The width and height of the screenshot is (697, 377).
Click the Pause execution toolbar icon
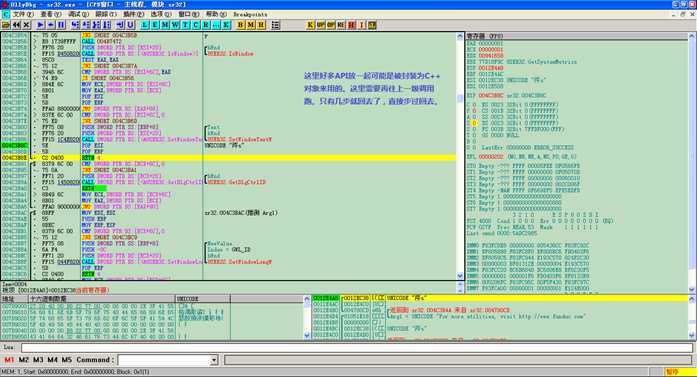coord(61,25)
